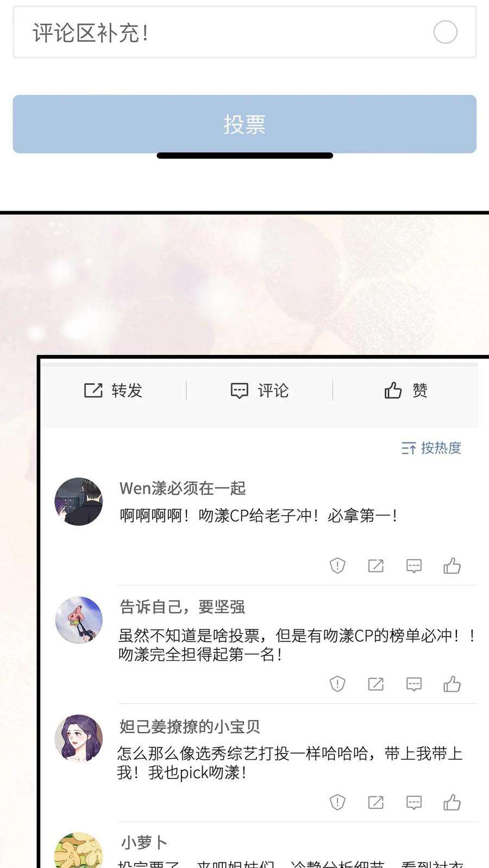Repost the 告诉自己，要坚强 comment
The height and width of the screenshot is (868, 489).
point(375,684)
